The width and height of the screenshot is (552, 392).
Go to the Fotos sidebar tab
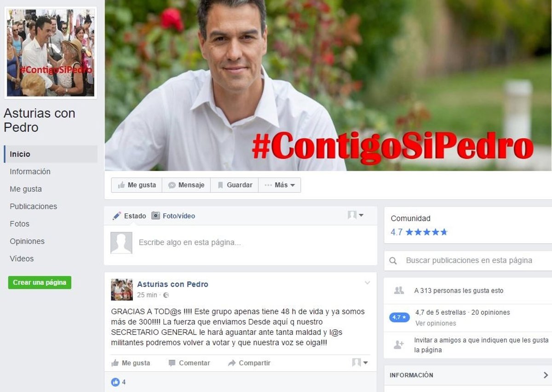click(x=19, y=224)
